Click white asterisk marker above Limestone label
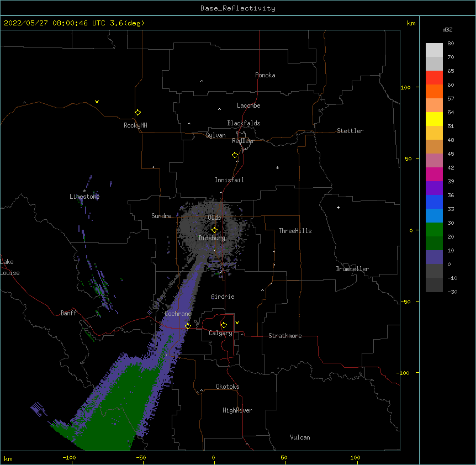 click(x=84, y=191)
